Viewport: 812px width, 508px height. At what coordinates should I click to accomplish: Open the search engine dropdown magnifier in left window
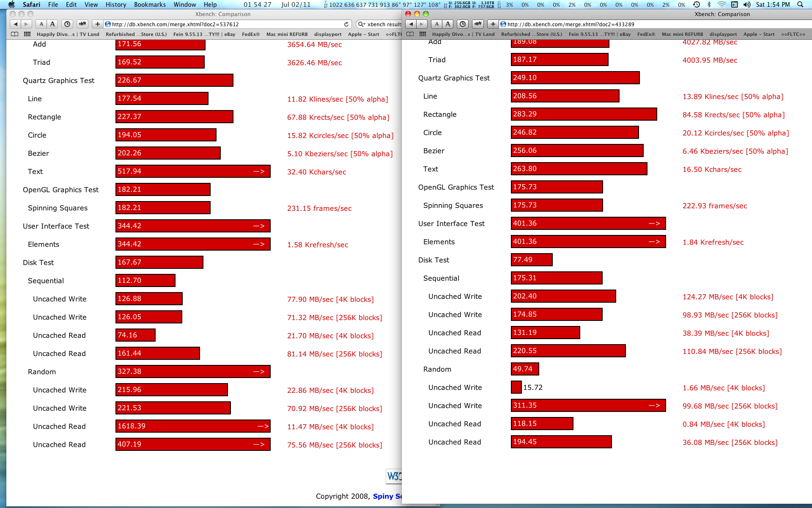click(362, 24)
